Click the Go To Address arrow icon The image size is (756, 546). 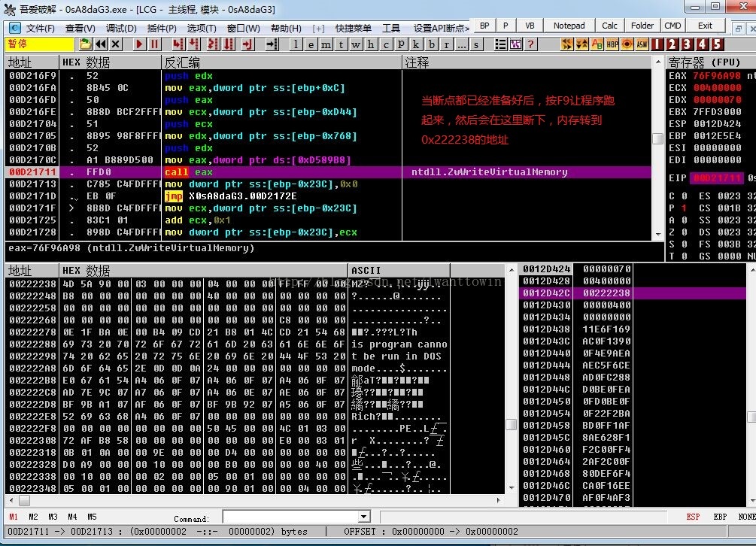click(272, 44)
